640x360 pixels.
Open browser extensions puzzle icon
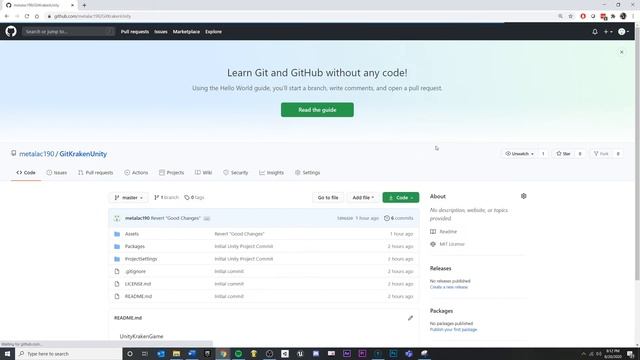613,16
